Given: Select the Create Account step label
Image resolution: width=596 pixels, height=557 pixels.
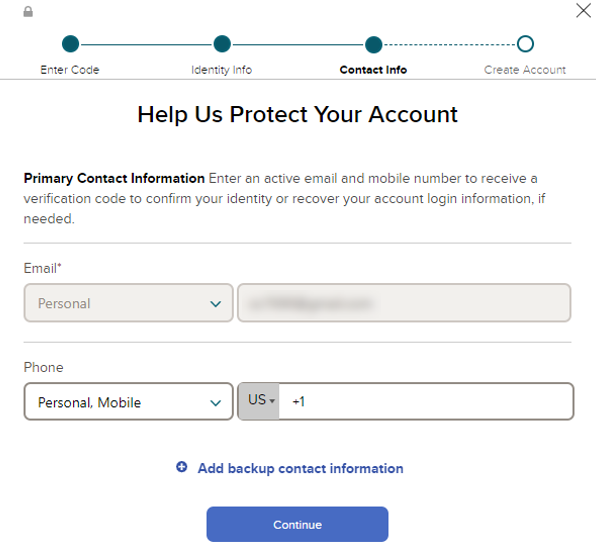Looking at the screenshot, I should pos(525,70).
